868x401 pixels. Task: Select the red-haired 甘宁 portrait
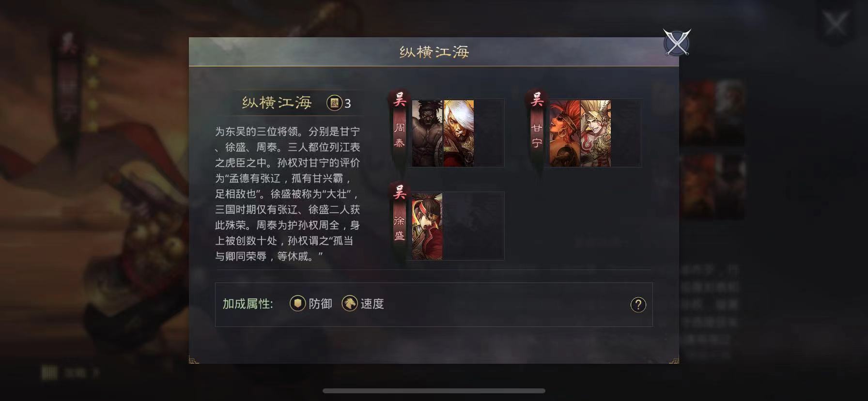[x=565, y=133]
